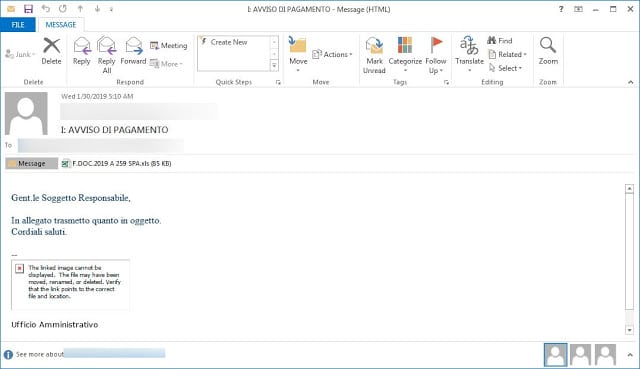Delete the message with the X icon

(x=51, y=51)
